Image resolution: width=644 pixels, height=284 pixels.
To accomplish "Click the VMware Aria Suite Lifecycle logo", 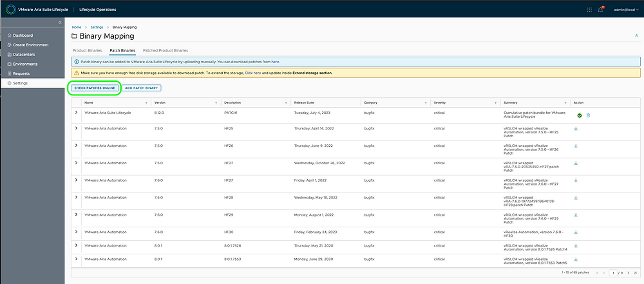I will click(11, 10).
